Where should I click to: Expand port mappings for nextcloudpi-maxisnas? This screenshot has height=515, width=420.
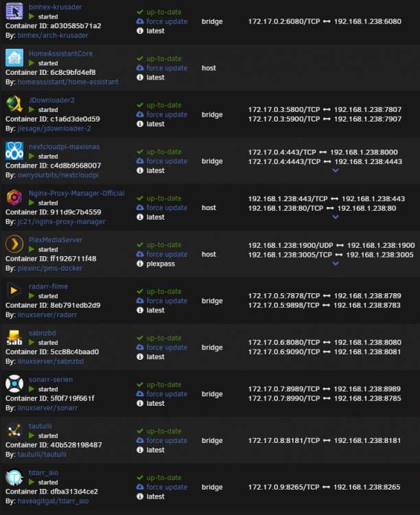coord(336,170)
